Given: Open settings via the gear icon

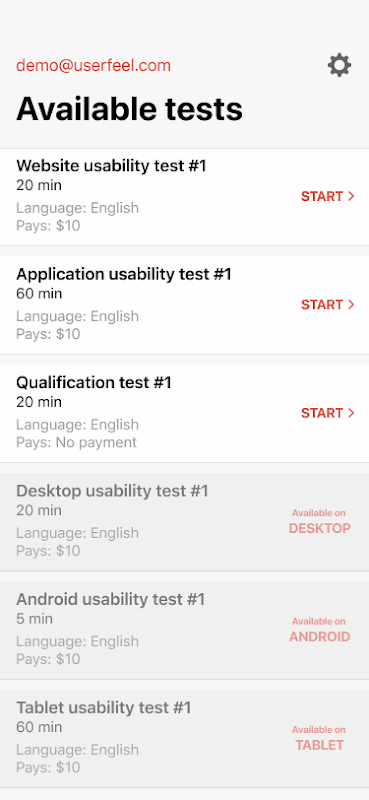Looking at the screenshot, I should pyautogui.click(x=339, y=66).
